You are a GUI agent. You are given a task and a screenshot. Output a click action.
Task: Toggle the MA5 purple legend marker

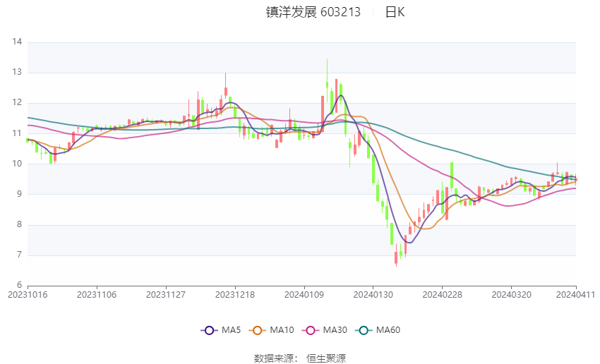tap(210, 330)
